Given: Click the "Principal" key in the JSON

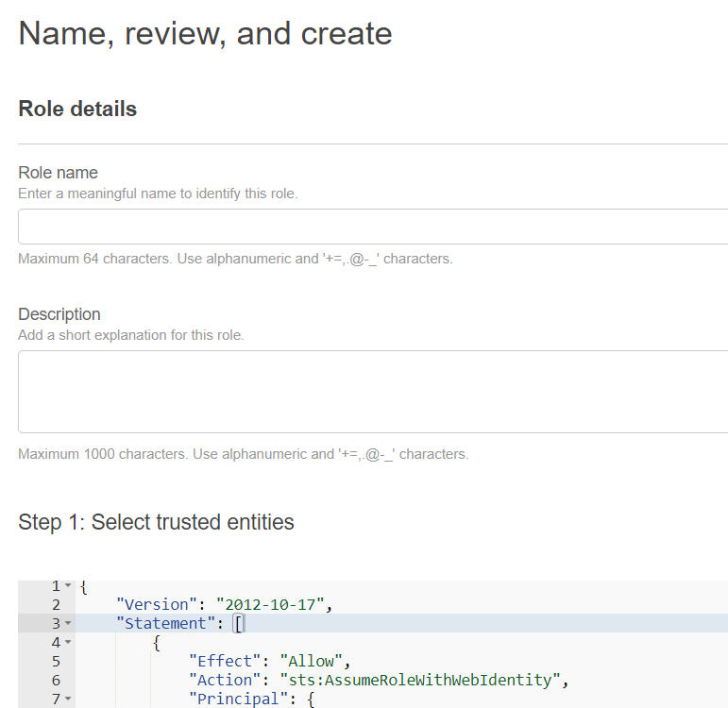Looking at the screenshot, I should coord(238,699).
